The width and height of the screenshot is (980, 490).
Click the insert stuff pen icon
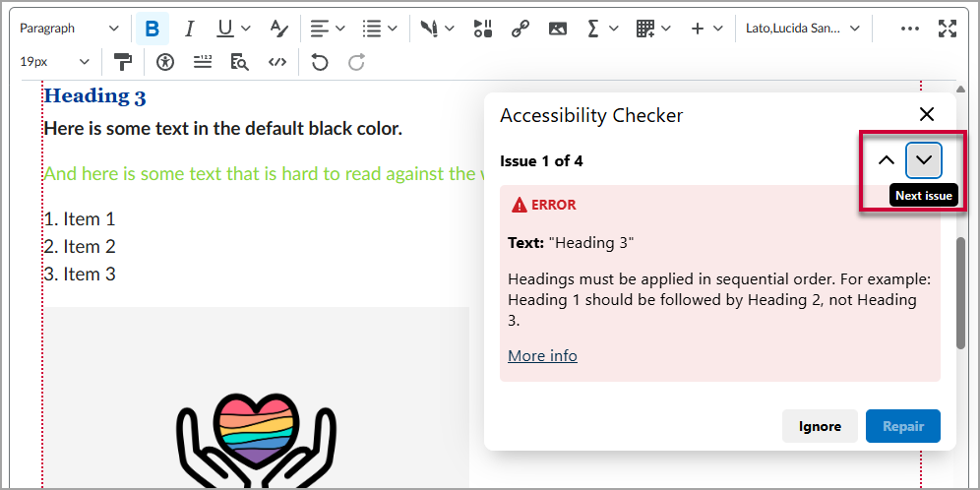tap(429, 29)
